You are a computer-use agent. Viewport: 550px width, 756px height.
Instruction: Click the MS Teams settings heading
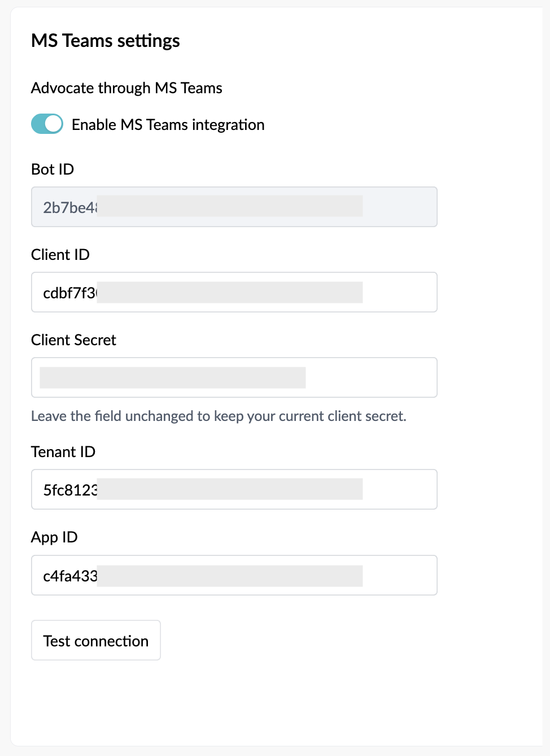(105, 40)
